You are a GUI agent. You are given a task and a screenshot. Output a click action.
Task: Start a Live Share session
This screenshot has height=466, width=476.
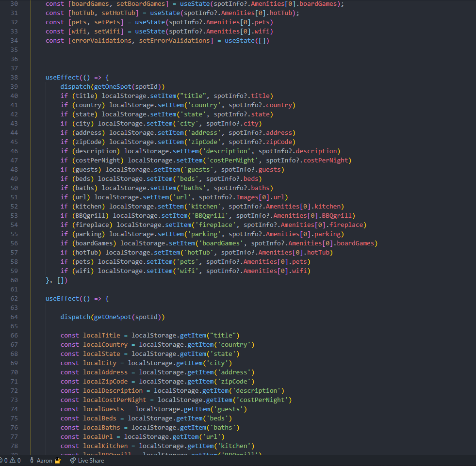tap(87, 461)
